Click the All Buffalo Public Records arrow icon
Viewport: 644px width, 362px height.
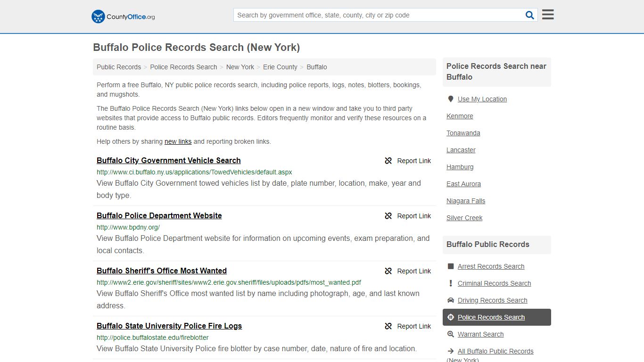[451, 351]
